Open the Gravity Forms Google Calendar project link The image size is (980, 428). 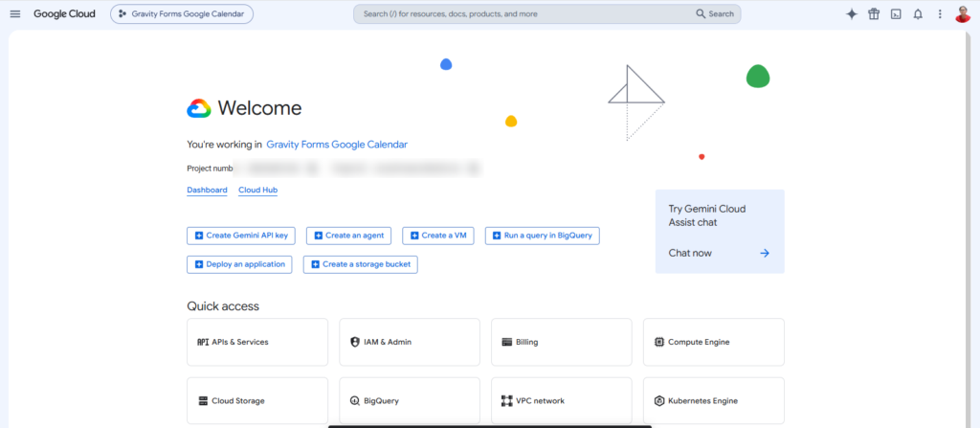tap(337, 145)
